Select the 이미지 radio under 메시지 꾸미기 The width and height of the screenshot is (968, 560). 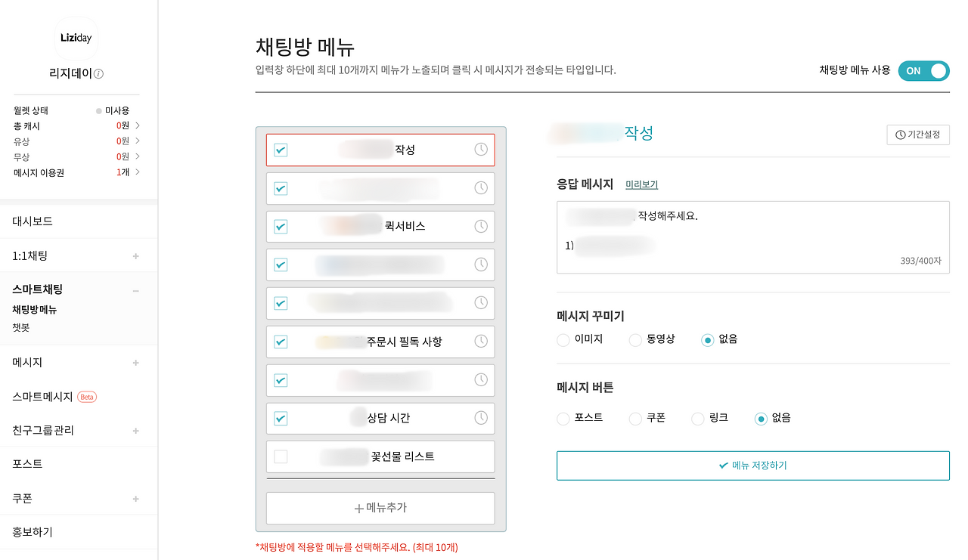tap(563, 339)
